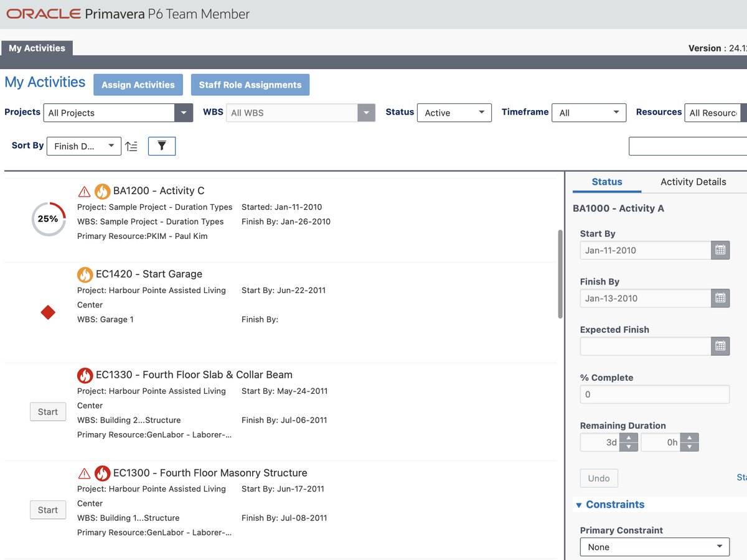Open calendar picker for Expected Finish
The image size is (747, 560).
point(720,346)
